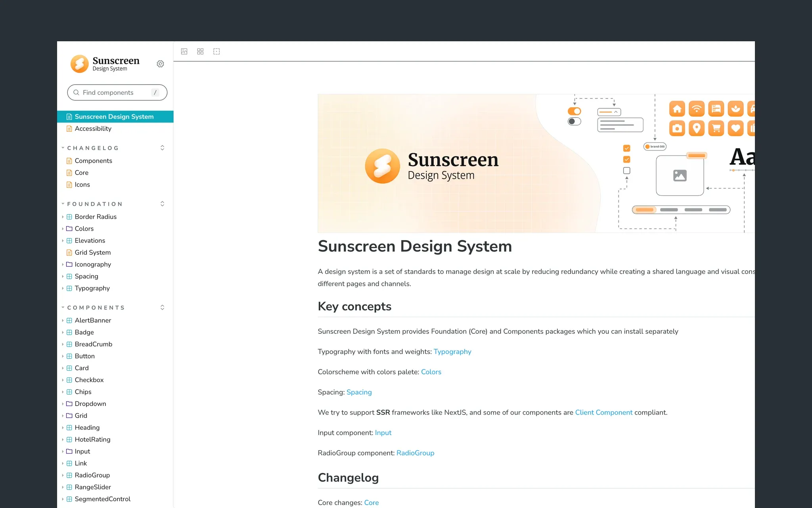Click the Iconography folder icon
Image resolution: width=812 pixels, height=508 pixels.
[69, 264]
